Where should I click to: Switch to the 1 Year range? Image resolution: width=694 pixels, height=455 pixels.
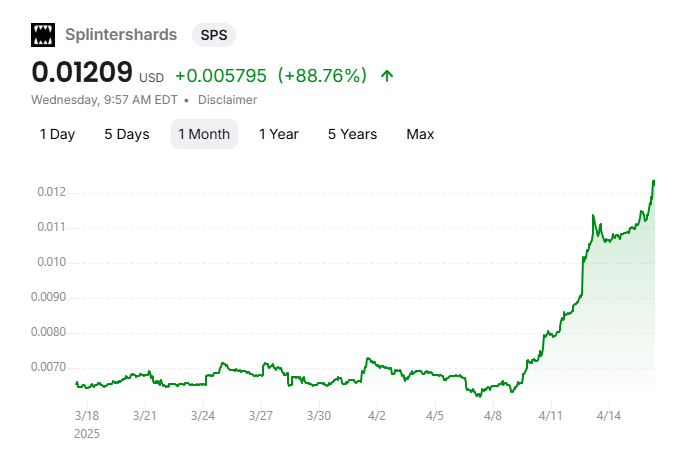[x=279, y=134]
